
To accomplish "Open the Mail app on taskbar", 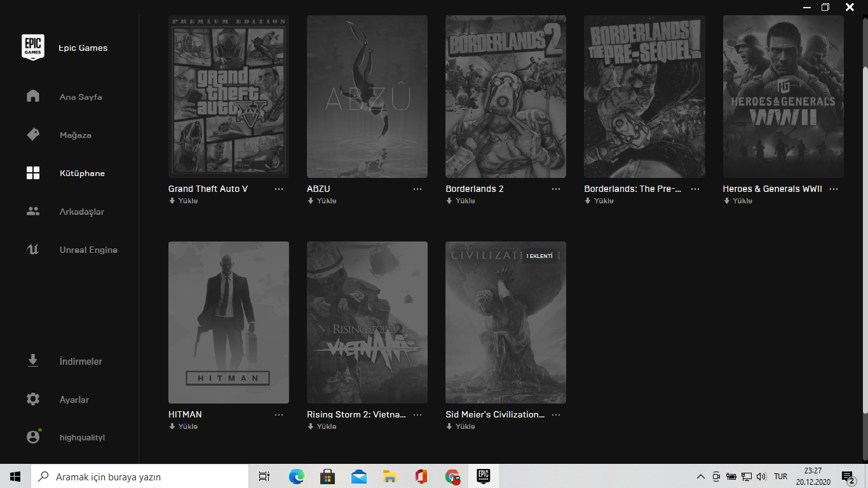I will 358,477.
